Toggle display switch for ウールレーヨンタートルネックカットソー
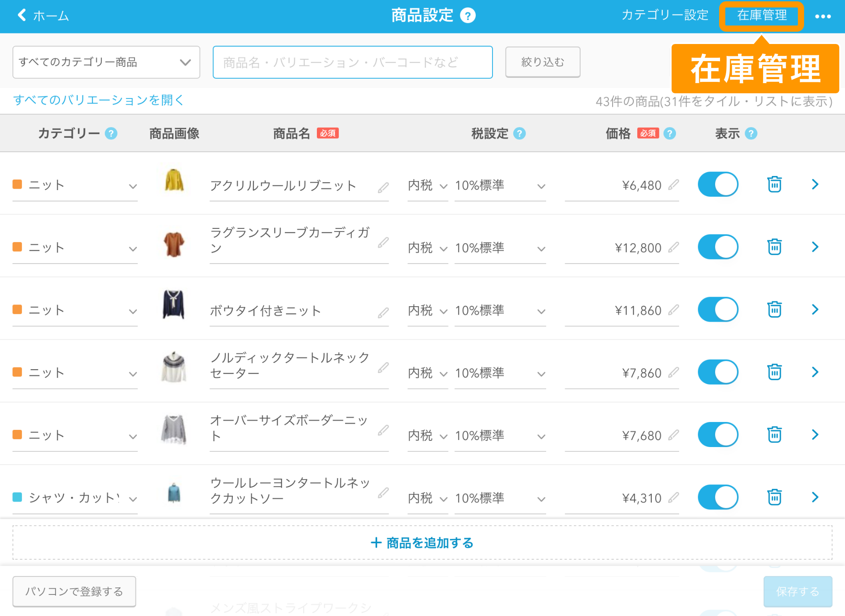The image size is (845, 616). 718,497
